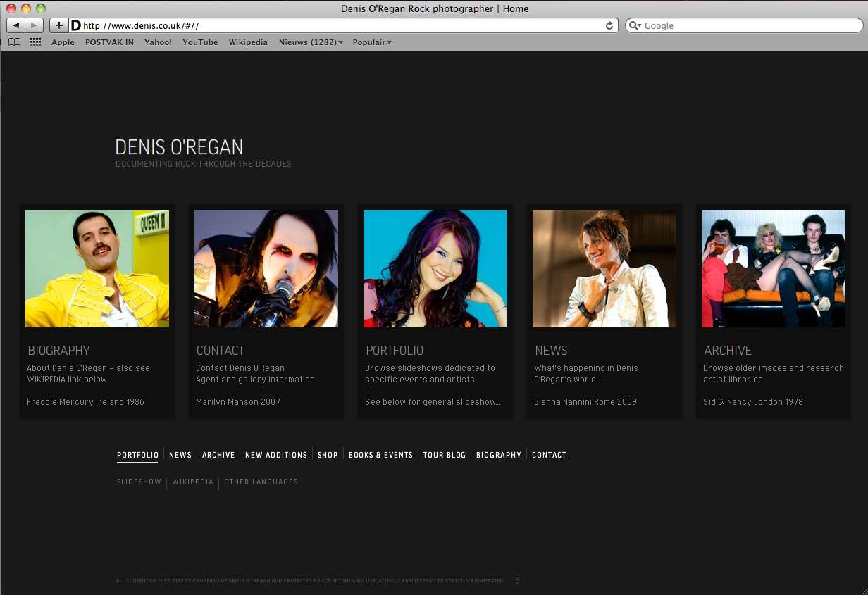Click 'Marilyn Manson 2007' caption
The width and height of the screenshot is (868, 595).
tap(238, 402)
